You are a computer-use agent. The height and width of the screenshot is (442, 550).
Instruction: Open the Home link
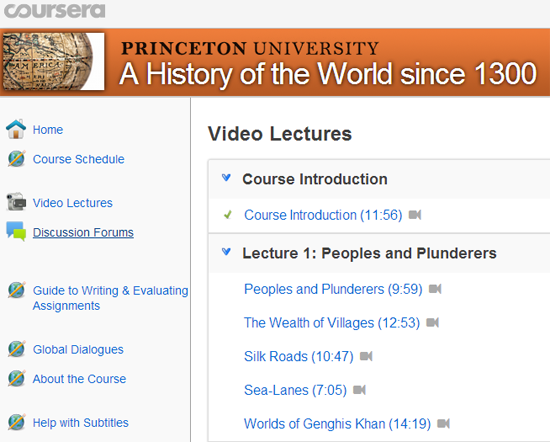(48, 130)
